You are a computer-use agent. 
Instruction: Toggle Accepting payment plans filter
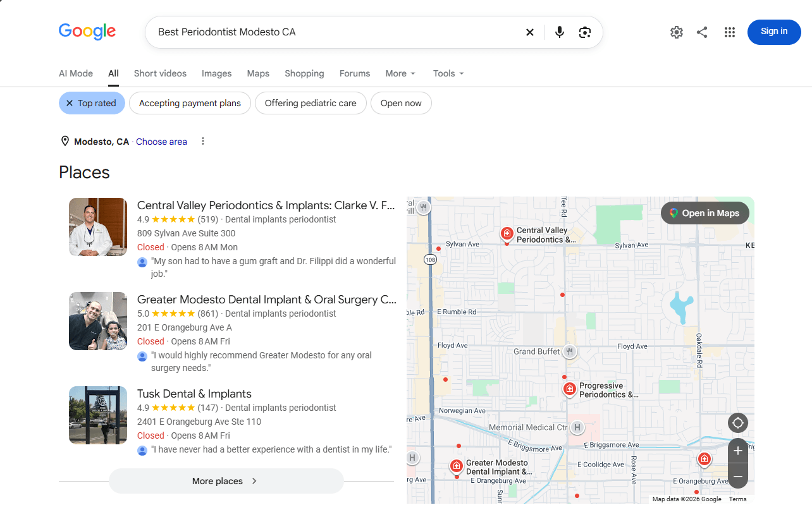(190, 103)
